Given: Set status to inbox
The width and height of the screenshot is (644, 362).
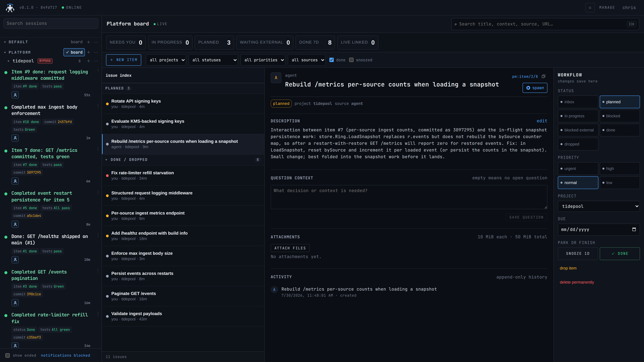Looking at the screenshot, I should [x=578, y=102].
